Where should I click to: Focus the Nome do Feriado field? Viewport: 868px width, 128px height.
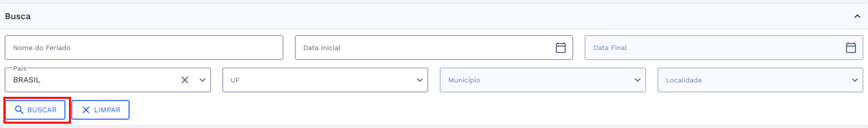[144, 48]
